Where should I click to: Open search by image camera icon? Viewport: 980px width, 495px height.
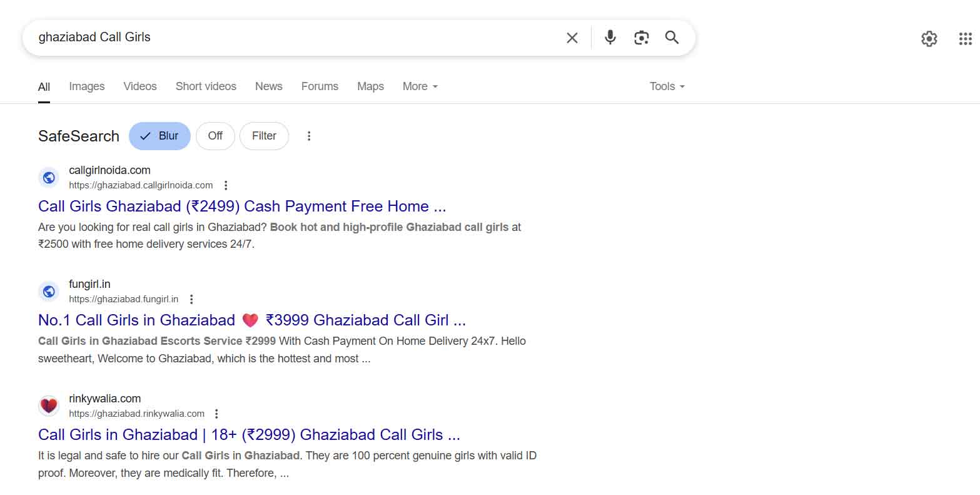click(641, 38)
